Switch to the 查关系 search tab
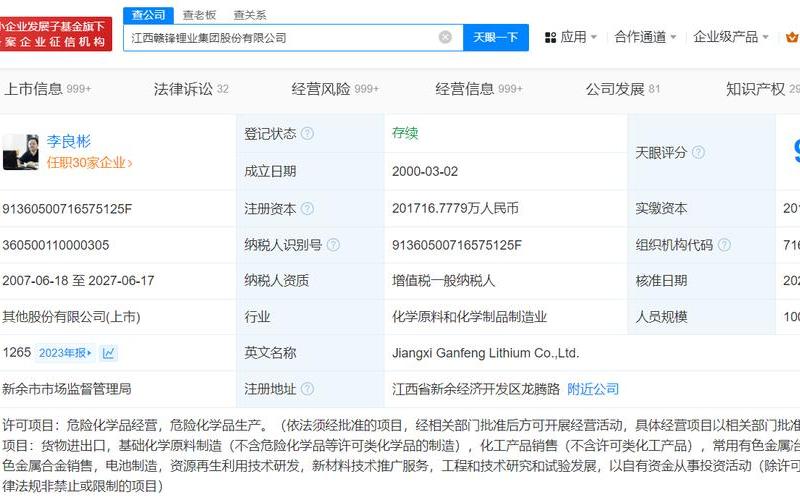This screenshot has width=800, height=500. [249, 15]
